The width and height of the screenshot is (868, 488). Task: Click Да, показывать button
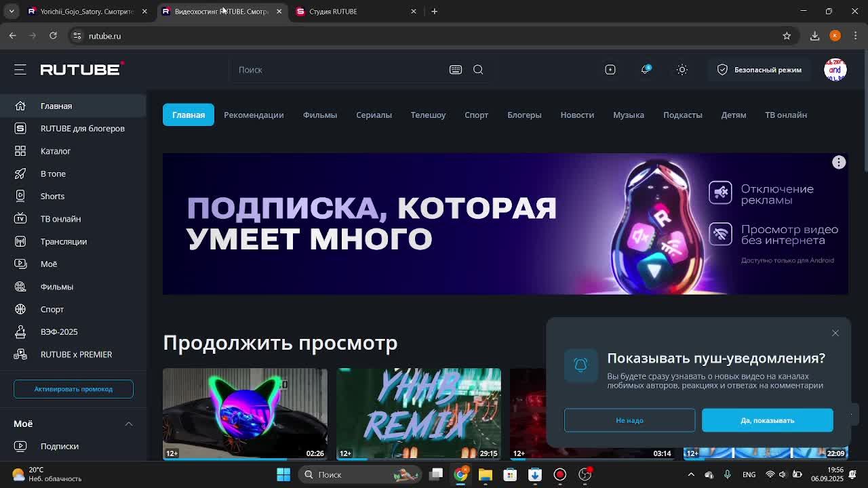768,420
